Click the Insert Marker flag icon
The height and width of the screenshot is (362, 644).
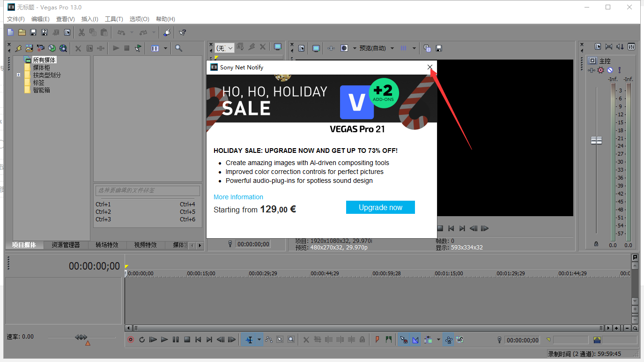pyautogui.click(x=377, y=339)
